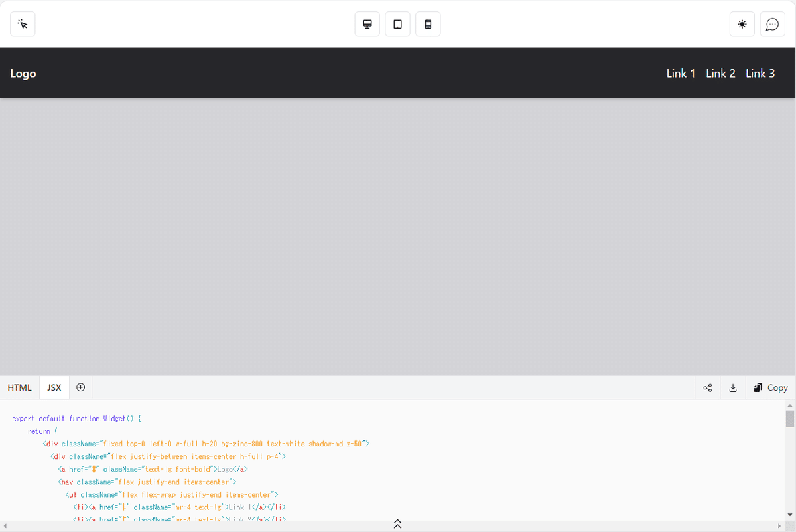
Task: Open Link 3 in the navigation
Action: (760, 73)
